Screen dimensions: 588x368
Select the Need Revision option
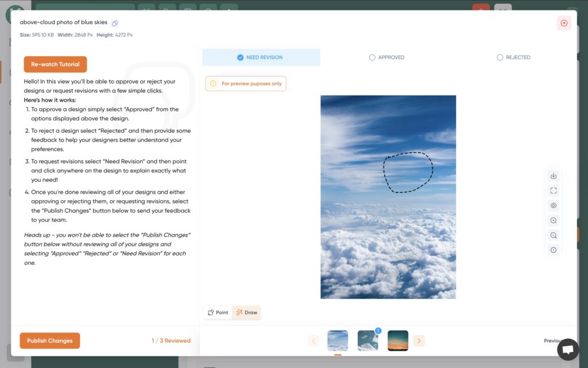coord(261,57)
